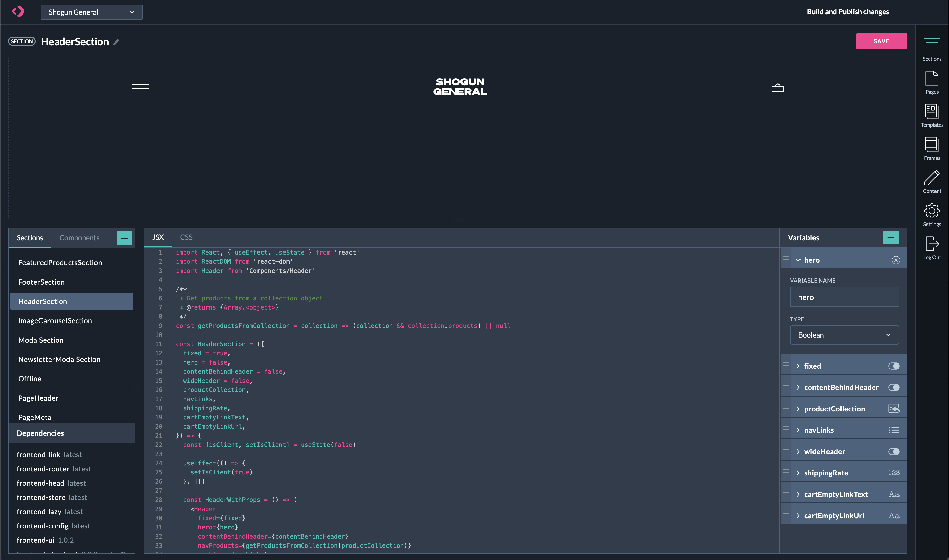
Task: Open the Shogun General site dropdown
Action: [91, 12]
